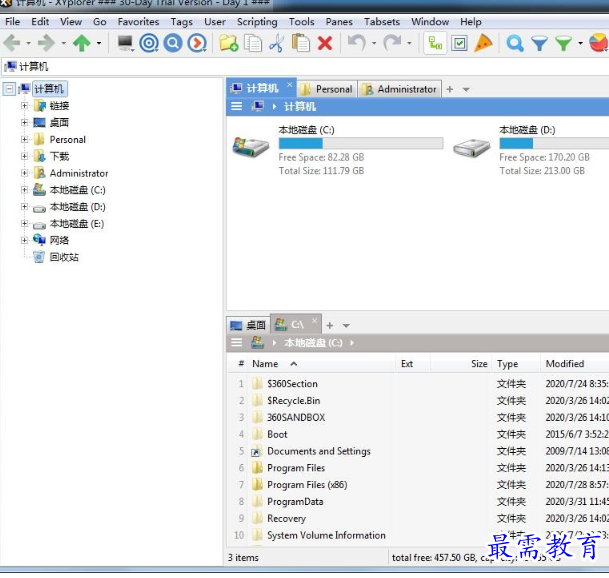Sort by the Modified column header
609x578 pixels.
pyautogui.click(x=564, y=364)
